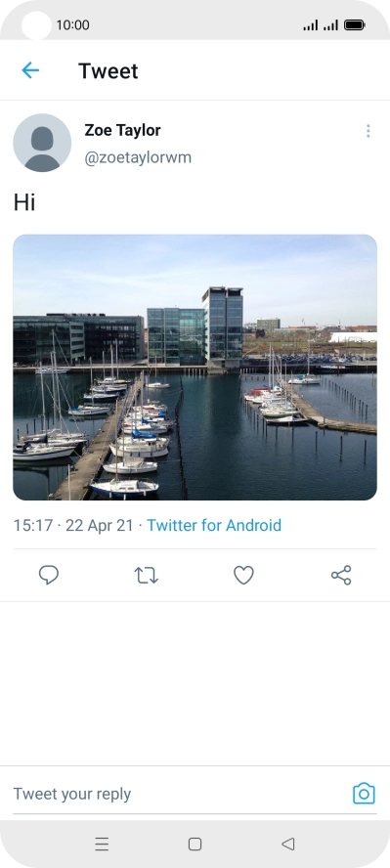Retweet this tweet
Viewport: 390px width, 868px height.
[146, 575]
